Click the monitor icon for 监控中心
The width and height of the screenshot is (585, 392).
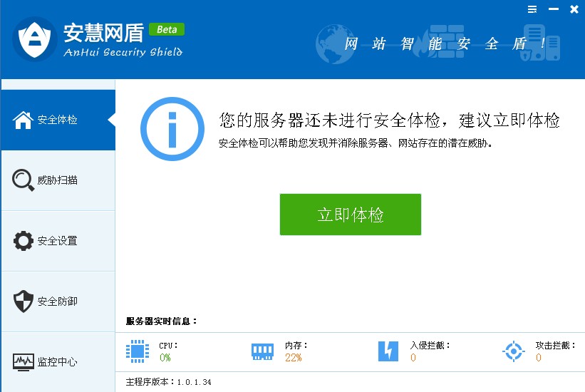[x=23, y=362]
